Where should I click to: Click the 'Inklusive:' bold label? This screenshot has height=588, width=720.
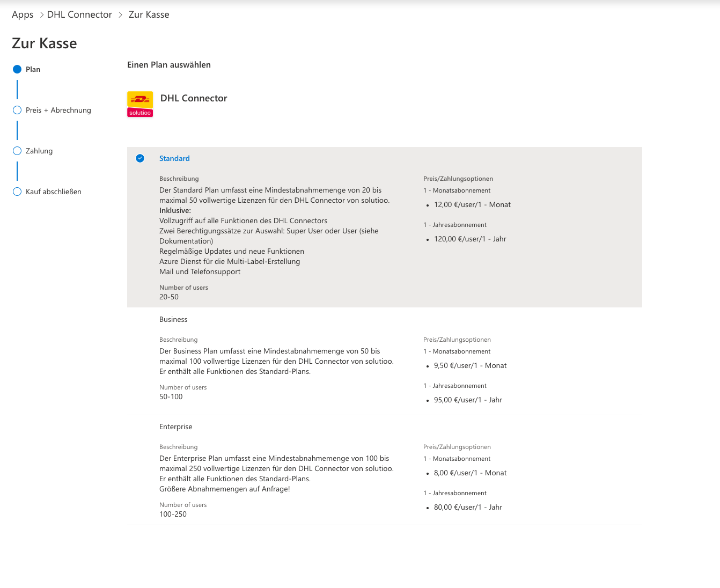pyautogui.click(x=175, y=210)
